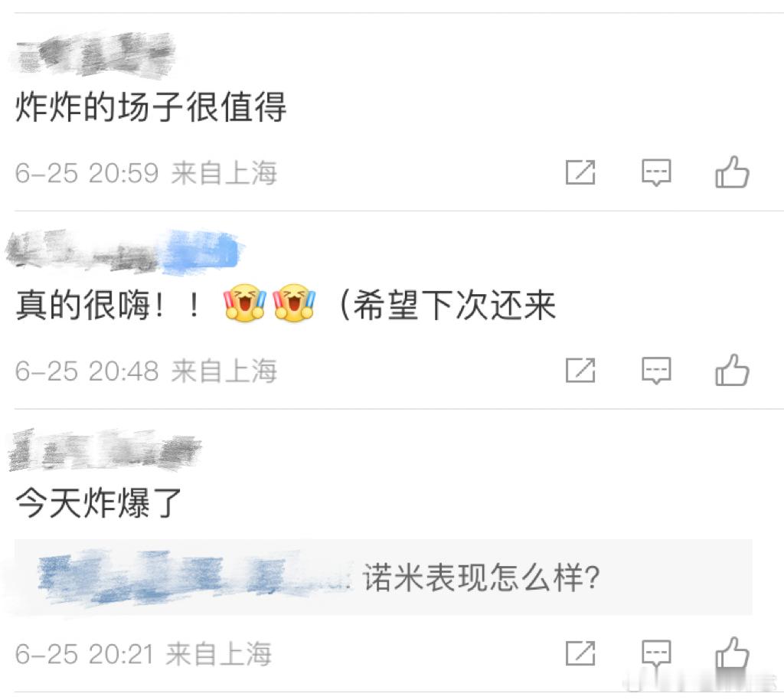Repost the 炸炸的场子很值得 comment

point(580,172)
